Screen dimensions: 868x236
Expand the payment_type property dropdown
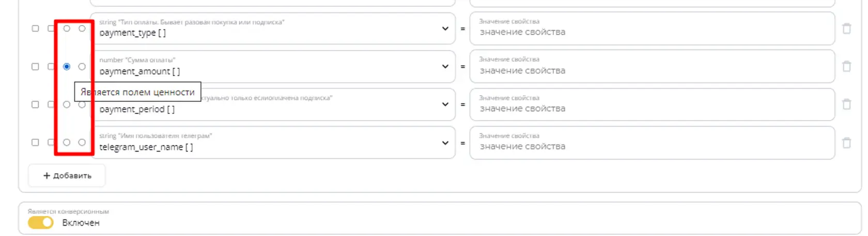[445, 28]
